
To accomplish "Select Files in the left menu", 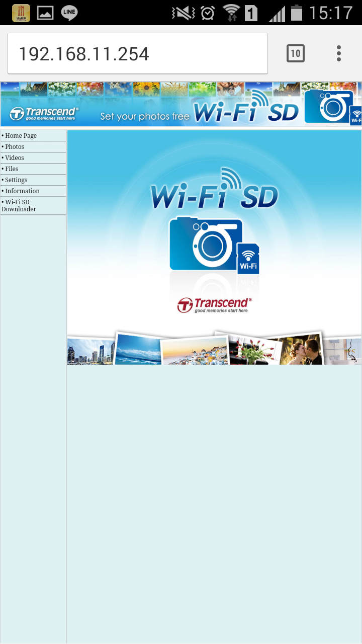I will click(11, 169).
